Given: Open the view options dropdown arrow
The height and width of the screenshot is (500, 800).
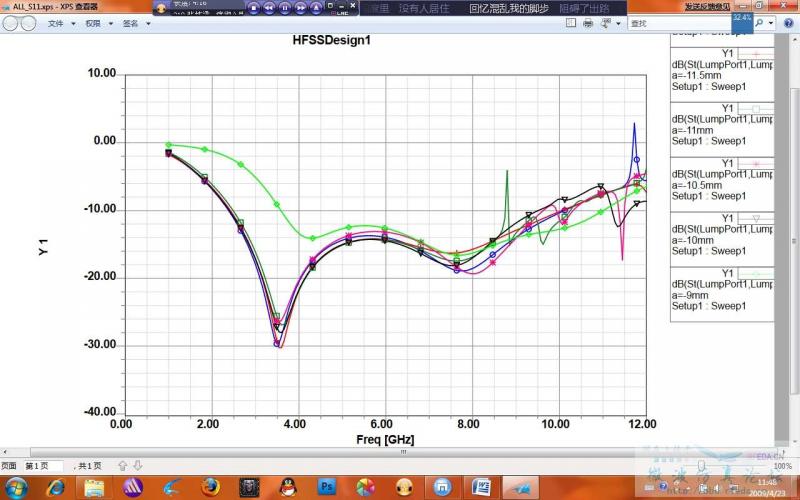Looking at the screenshot, I should point(618,23).
